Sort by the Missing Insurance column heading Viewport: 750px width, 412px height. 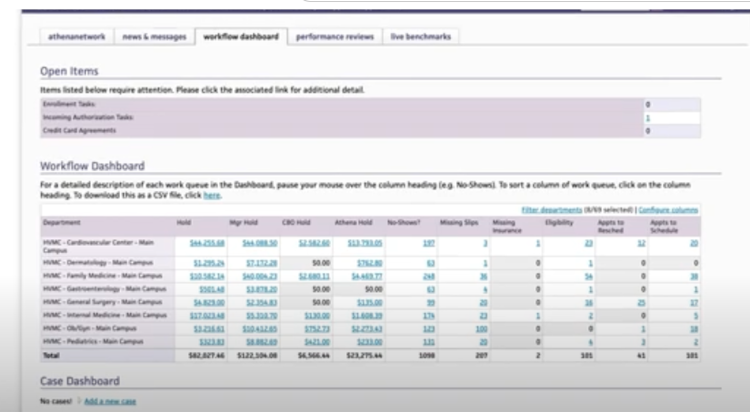[x=507, y=226]
